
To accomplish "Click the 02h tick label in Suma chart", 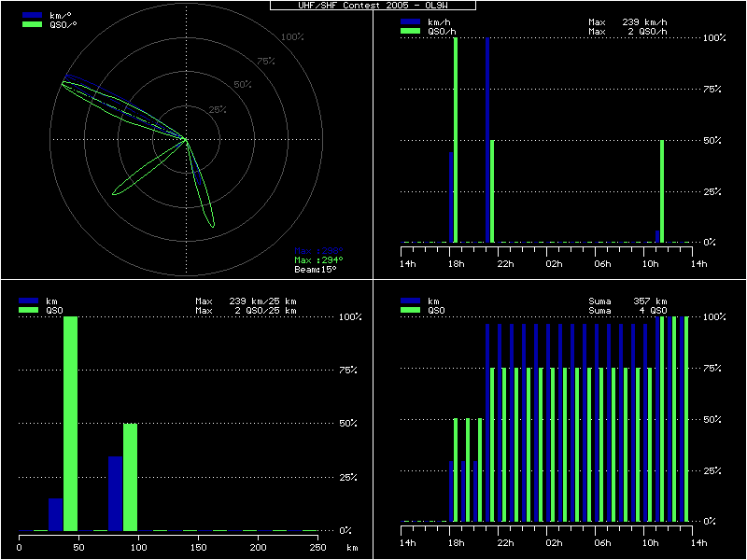I will coord(554,543).
